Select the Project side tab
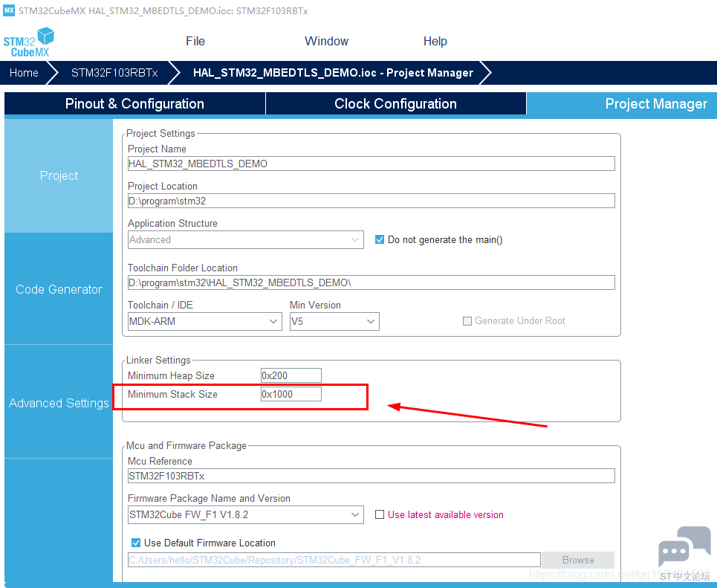Image resolution: width=717 pixels, height=588 pixels. coord(59,175)
